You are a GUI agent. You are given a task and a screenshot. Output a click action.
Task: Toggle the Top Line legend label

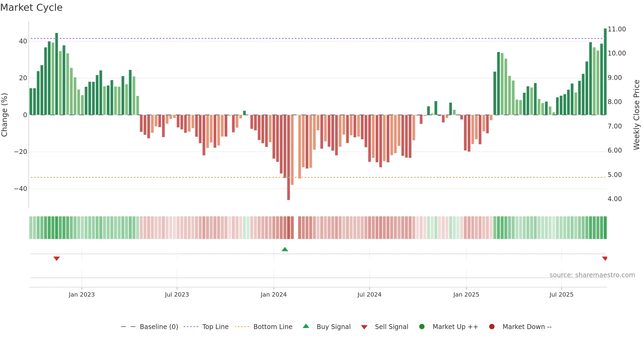tap(215, 327)
